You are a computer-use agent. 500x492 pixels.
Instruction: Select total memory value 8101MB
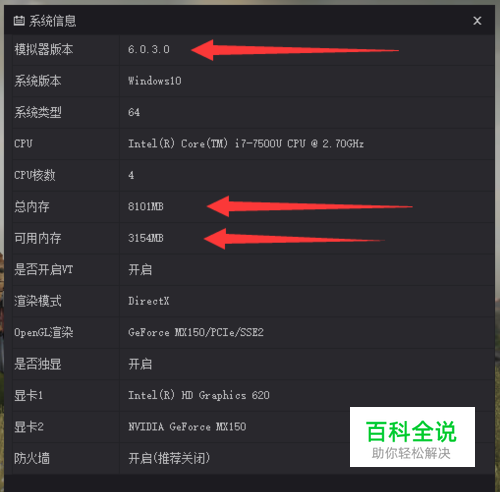146,206
